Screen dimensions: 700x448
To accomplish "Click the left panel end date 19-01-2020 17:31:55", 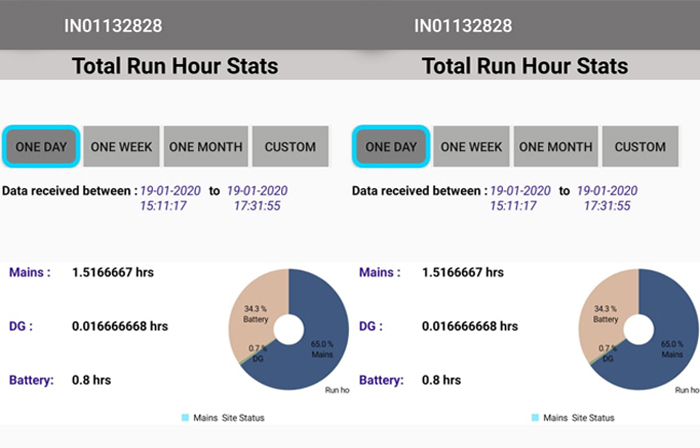I will coord(257,198).
